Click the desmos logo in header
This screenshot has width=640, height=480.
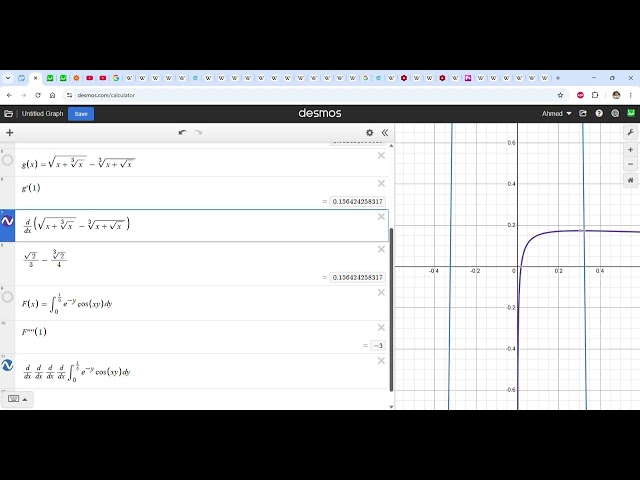point(320,113)
